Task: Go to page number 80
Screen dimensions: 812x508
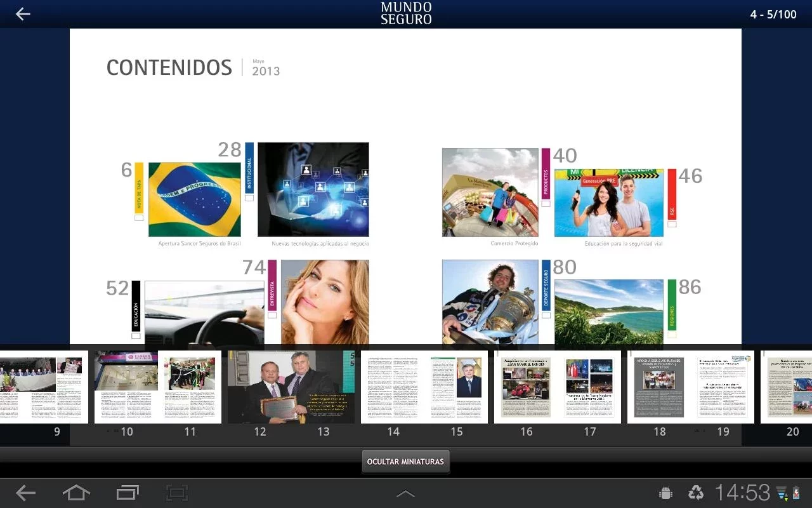Action: [565, 267]
